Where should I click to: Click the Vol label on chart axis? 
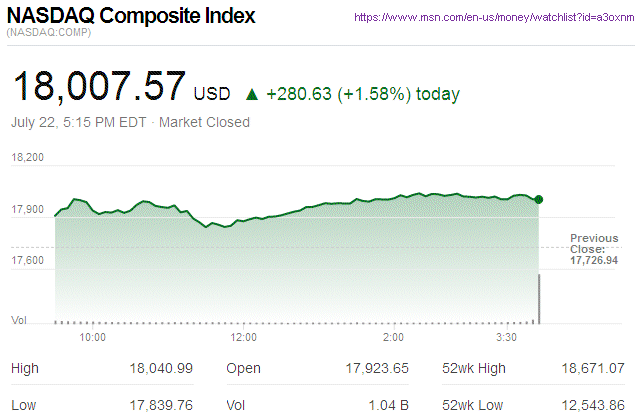(x=18, y=320)
